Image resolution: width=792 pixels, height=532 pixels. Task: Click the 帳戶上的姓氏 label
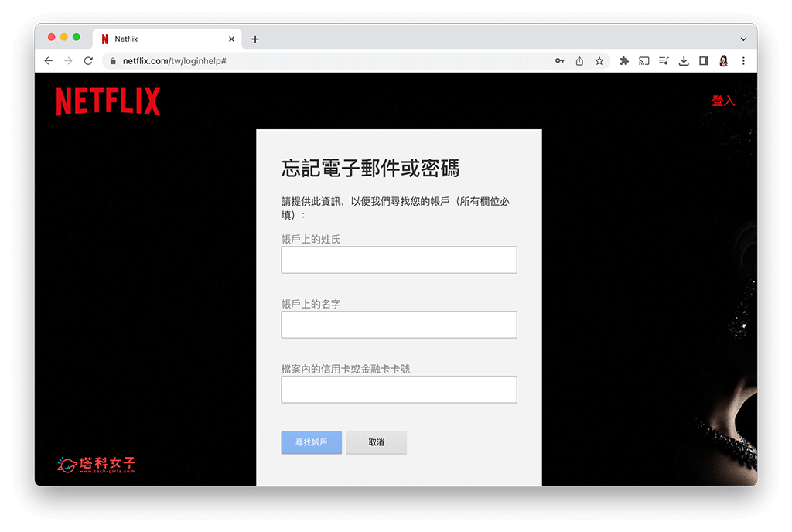tap(311, 239)
